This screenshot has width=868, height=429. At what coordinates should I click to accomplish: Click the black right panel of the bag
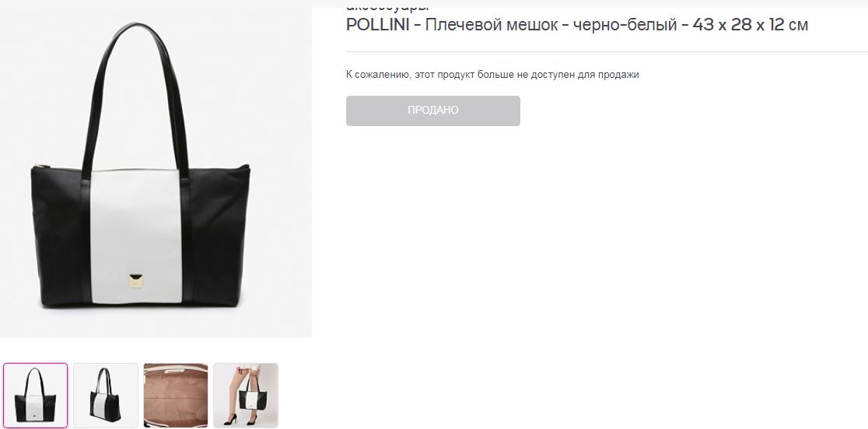[x=219, y=236]
